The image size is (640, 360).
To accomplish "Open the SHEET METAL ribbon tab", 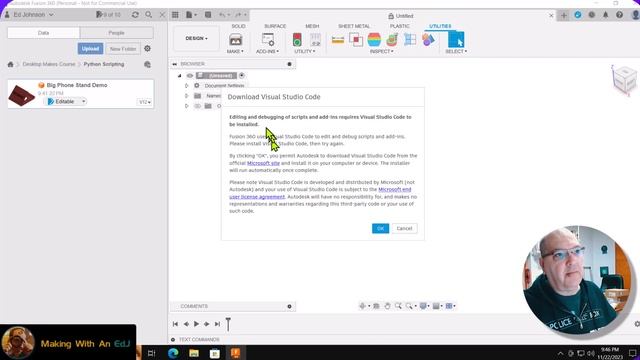I will coord(354,26).
